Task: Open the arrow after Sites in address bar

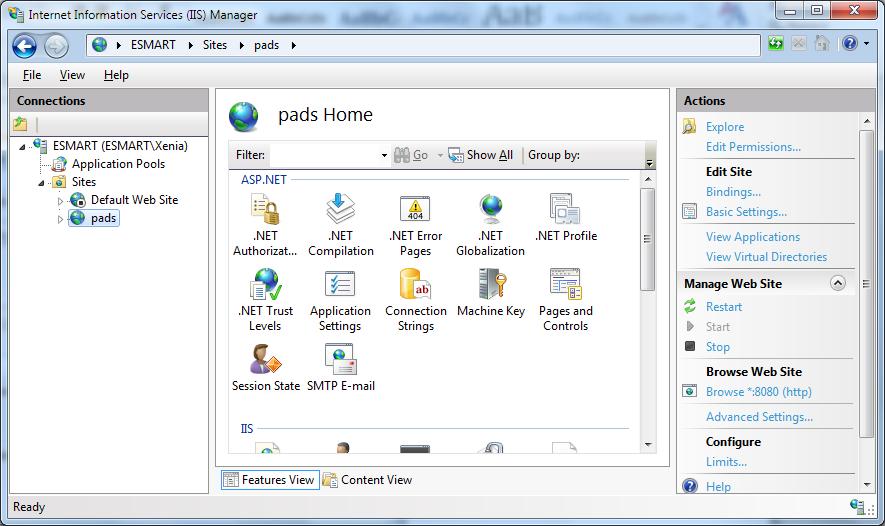Action: pos(241,45)
